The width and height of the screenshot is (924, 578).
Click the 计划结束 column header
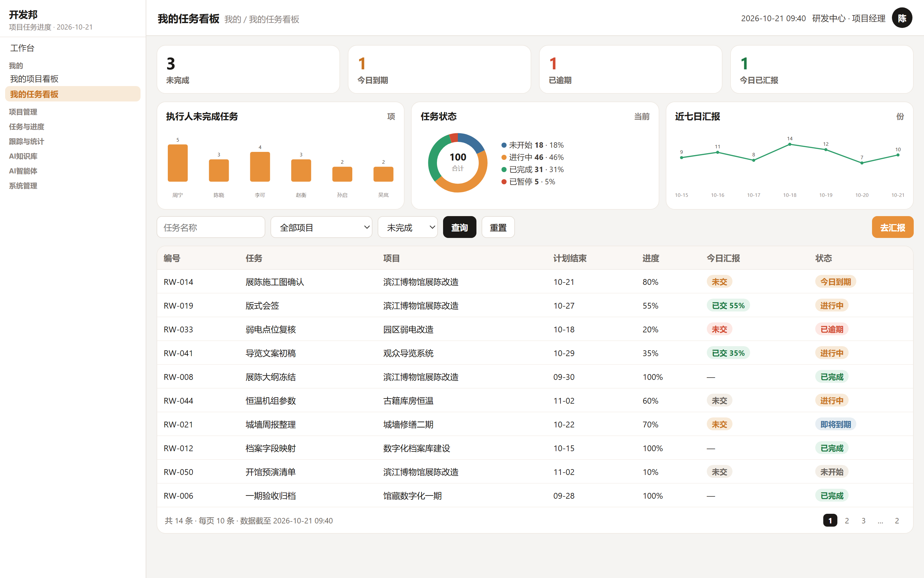tap(570, 258)
